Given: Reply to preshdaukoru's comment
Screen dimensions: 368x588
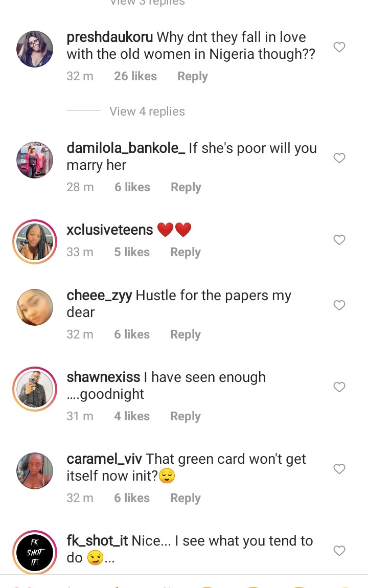Looking at the screenshot, I should (x=193, y=76).
